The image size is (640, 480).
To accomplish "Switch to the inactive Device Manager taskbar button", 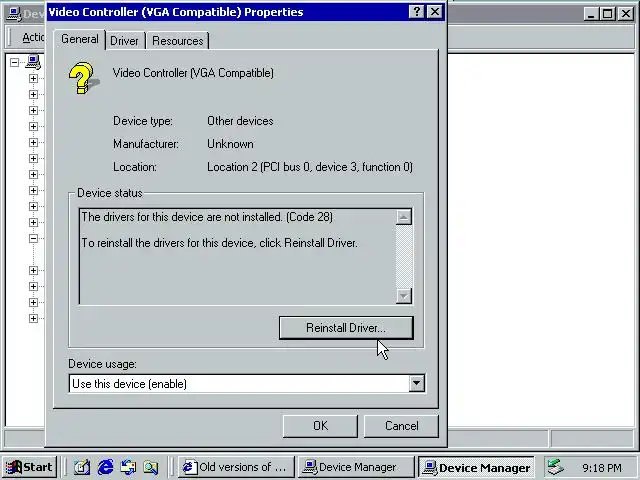I will (x=356, y=467).
